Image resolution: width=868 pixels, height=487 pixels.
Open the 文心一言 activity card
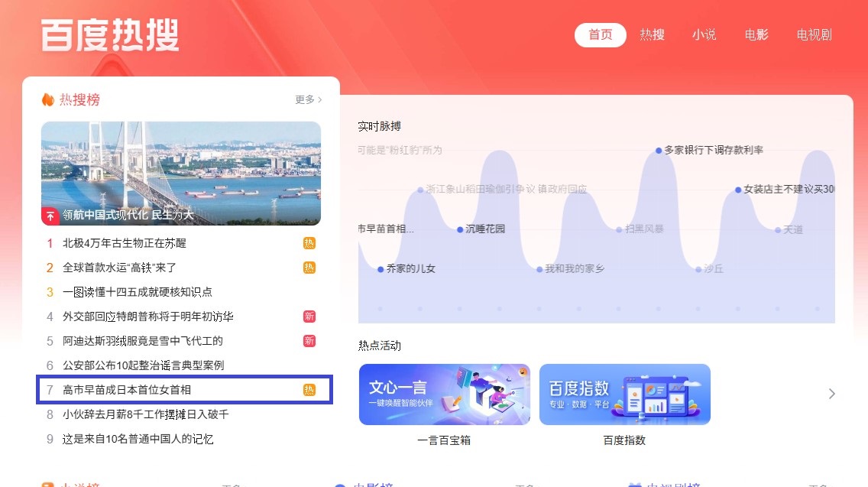[x=445, y=394]
